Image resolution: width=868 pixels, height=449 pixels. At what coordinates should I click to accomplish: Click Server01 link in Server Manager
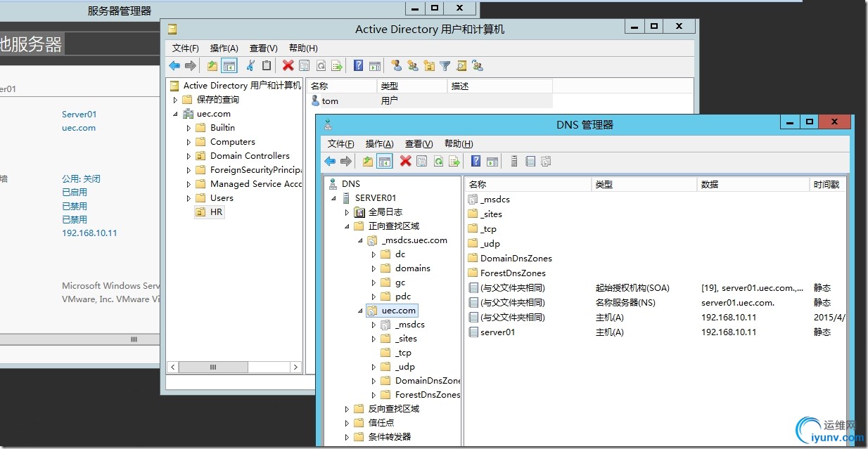(79, 115)
